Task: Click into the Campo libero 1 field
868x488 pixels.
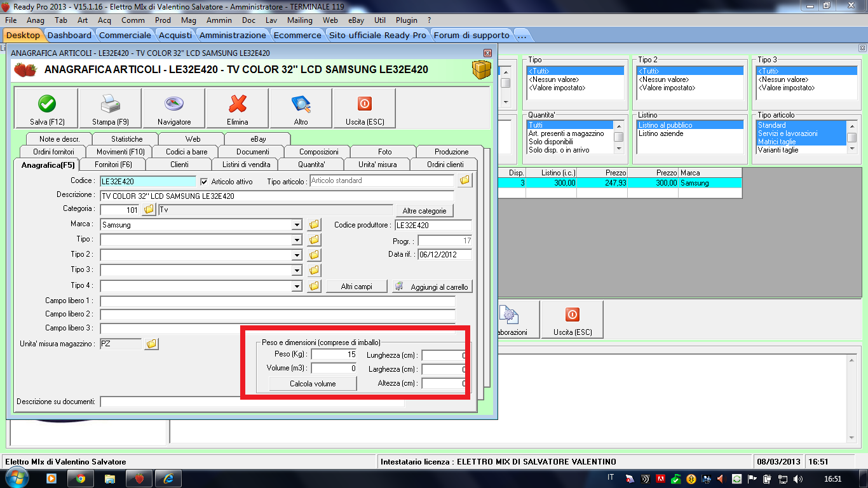Action: coord(278,301)
